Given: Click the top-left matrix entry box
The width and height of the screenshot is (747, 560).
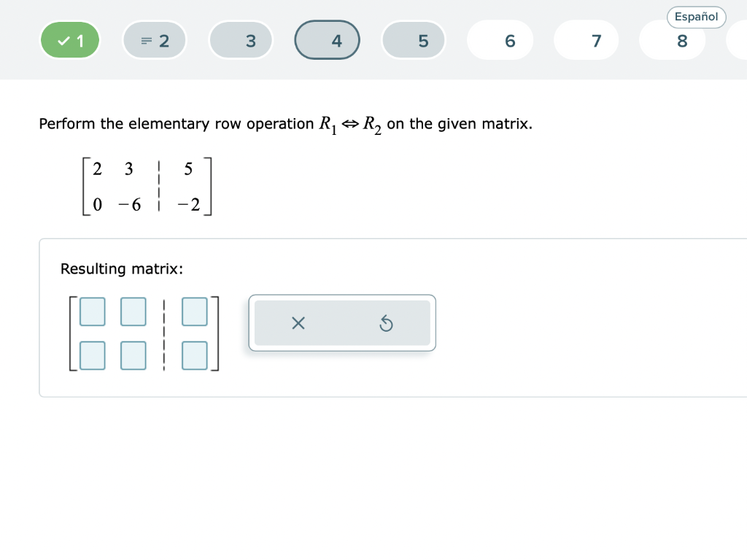Looking at the screenshot, I should point(92,311).
